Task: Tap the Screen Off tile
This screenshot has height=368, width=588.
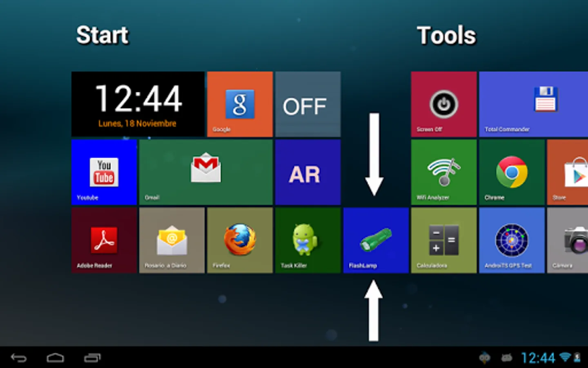Action: tap(444, 104)
